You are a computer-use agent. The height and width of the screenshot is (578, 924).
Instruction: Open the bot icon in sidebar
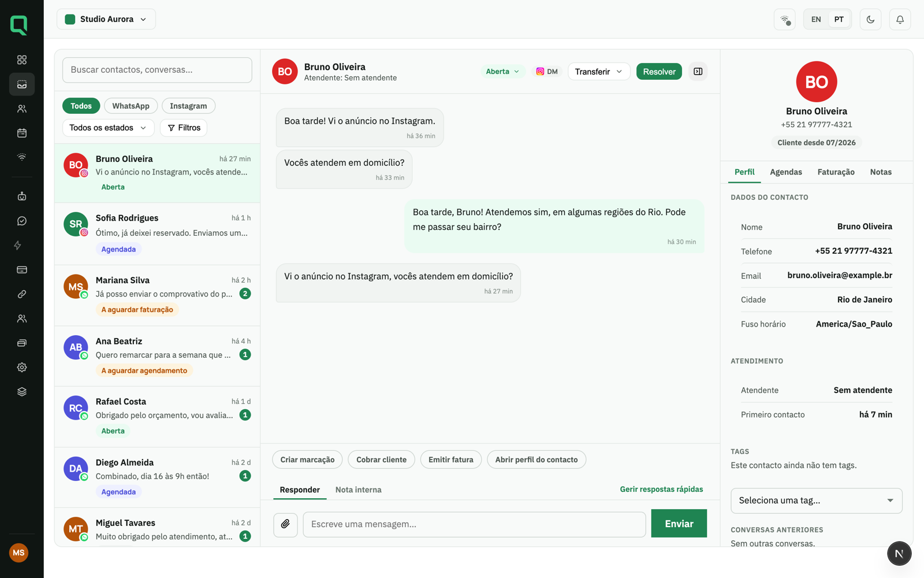coord(22,197)
